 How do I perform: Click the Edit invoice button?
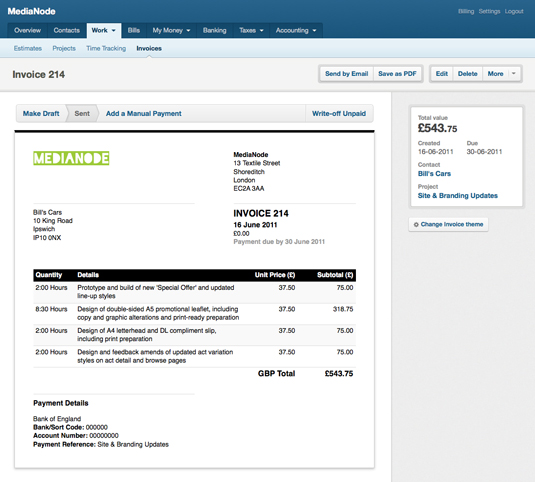(442, 74)
